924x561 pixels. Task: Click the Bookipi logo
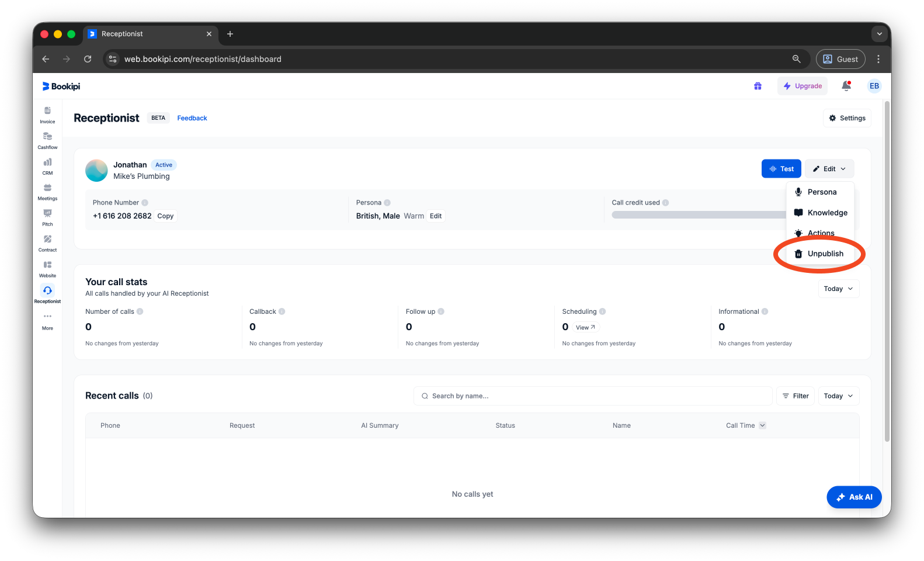coord(61,86)
